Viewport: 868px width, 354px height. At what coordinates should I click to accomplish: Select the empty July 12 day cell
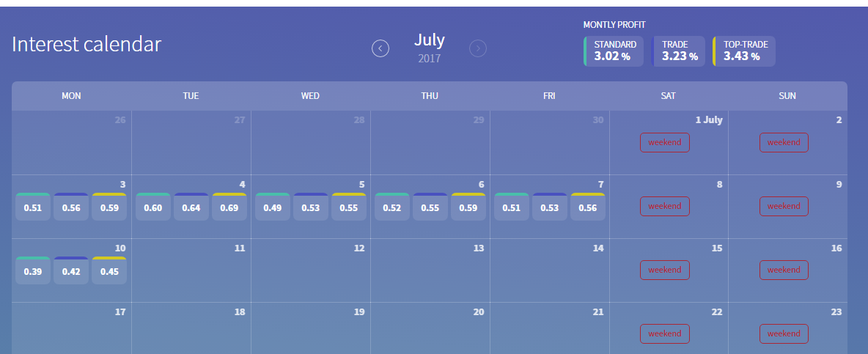point(311,275)
